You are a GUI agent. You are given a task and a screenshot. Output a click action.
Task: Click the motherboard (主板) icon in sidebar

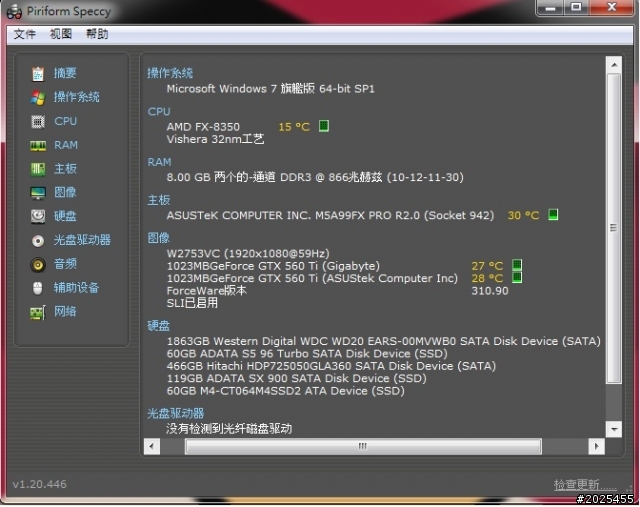(x=38, y=169)
